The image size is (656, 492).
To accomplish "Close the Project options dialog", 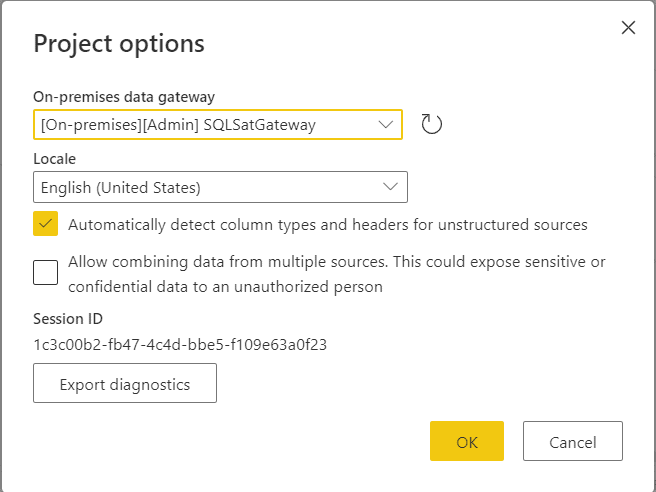I will tap(628, 28).
